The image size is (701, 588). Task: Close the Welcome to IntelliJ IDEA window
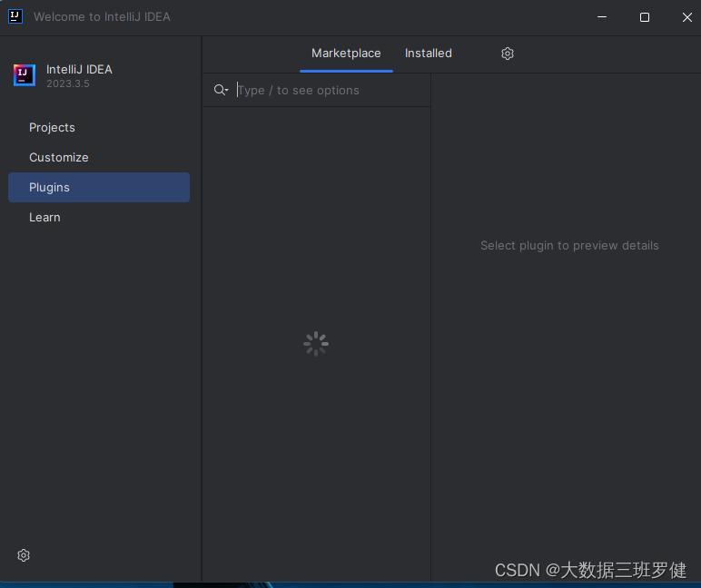pos(686,17)
